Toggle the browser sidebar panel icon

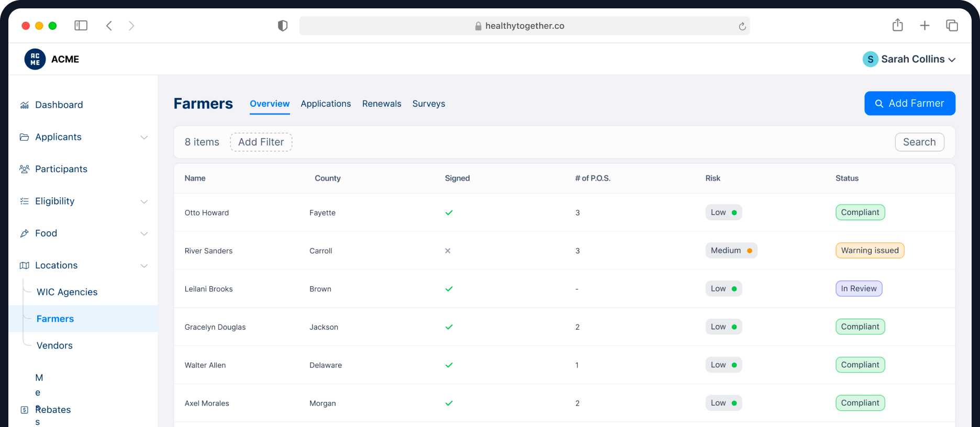[81, 26]
